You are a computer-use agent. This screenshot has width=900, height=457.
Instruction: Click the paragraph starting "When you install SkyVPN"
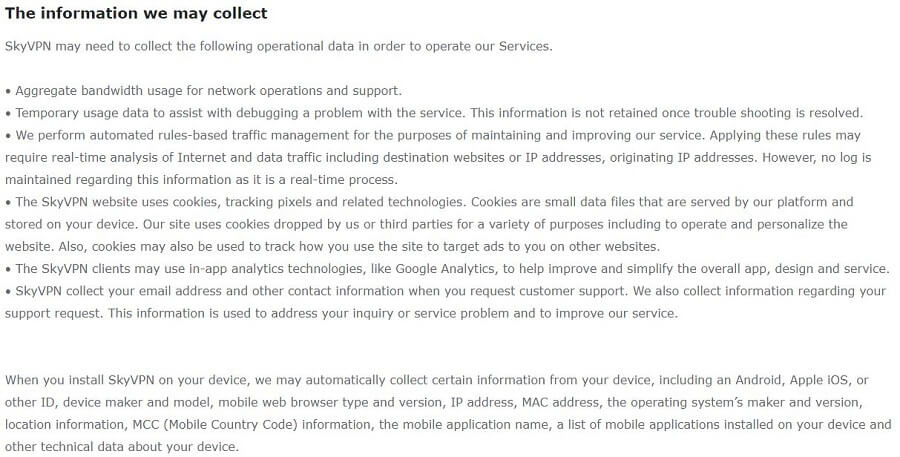[x=448, y=413]
